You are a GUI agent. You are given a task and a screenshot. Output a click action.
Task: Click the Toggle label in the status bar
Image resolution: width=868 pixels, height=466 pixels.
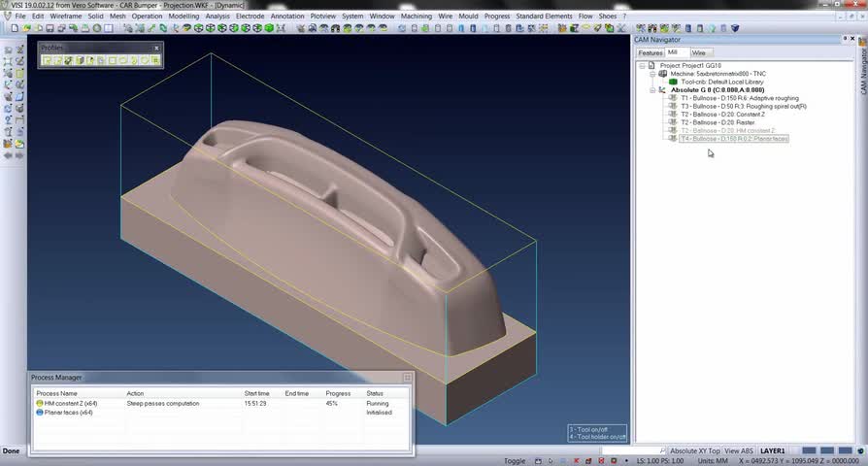tap(515, 460)
